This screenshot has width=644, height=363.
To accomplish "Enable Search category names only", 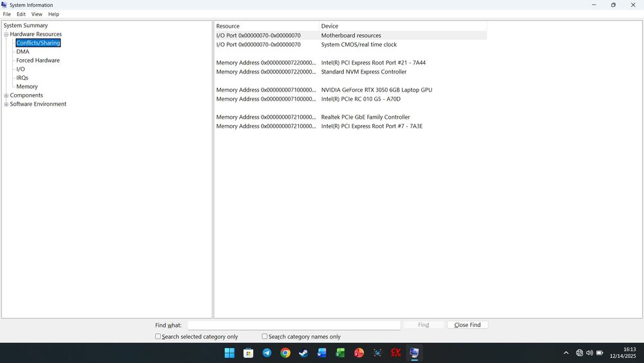I will (x=265, y=337).
